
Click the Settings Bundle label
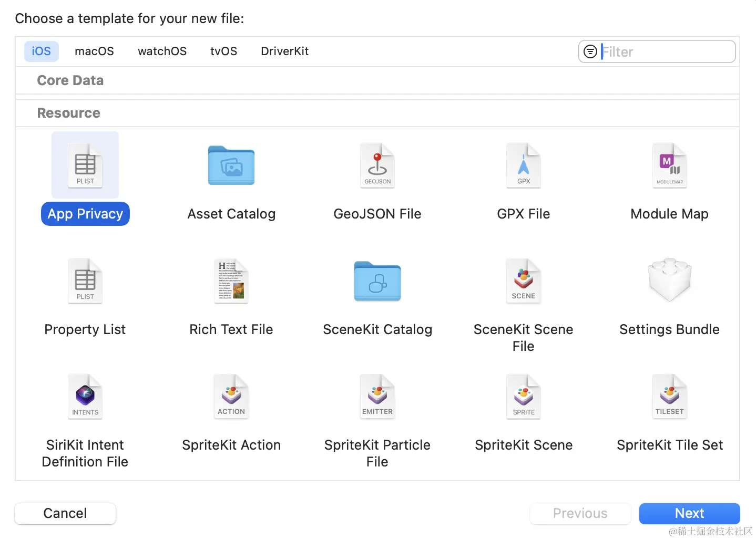point(670,329)
